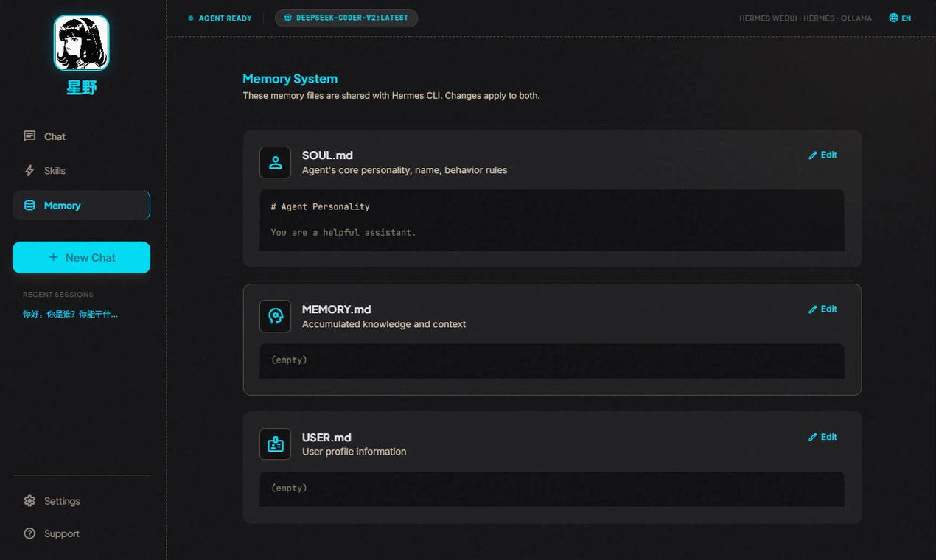Open the deepseek-coder-v2:latest model selector
The height and width of the screenshot is (560, 936).
point(346,18)
